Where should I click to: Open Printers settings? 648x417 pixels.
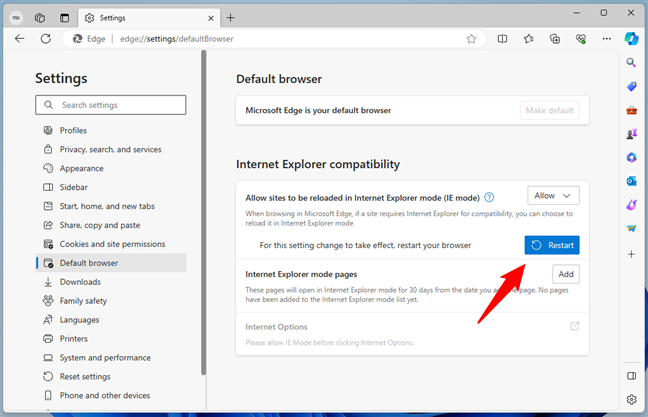pyautogui.click(x=111, y=339)
